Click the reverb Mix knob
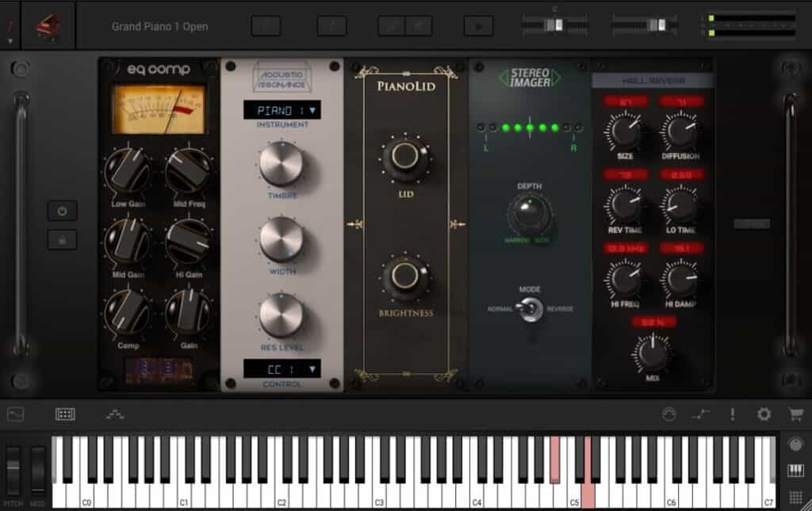 click(x=653, y=353)
